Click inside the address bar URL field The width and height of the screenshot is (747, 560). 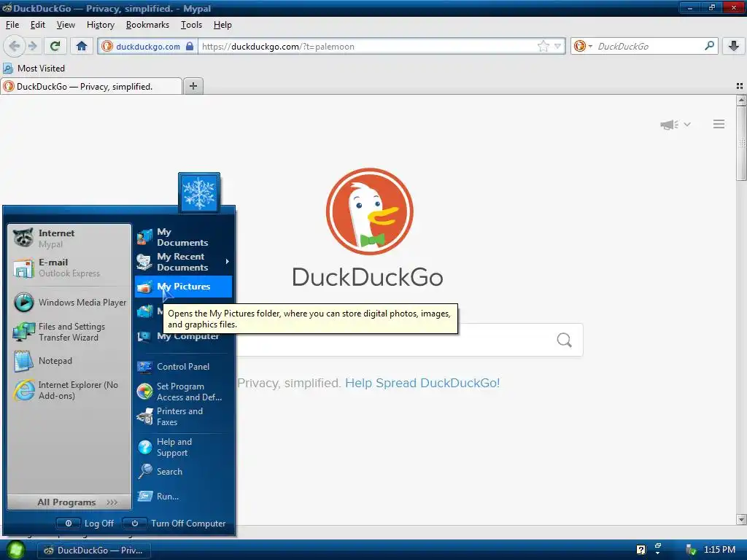tap(367, 46)
